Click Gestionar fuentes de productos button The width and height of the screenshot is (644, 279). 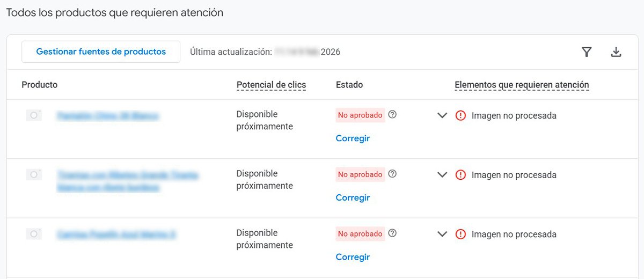(101, 52)
